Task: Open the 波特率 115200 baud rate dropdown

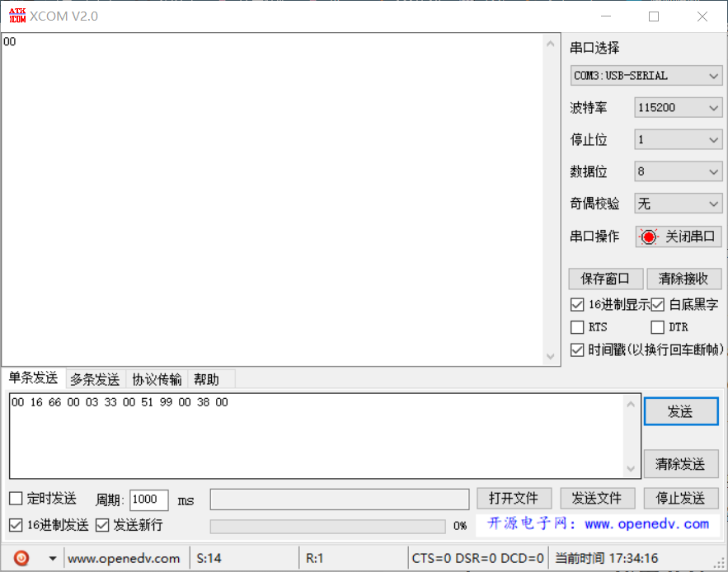Action: [679, 108]
